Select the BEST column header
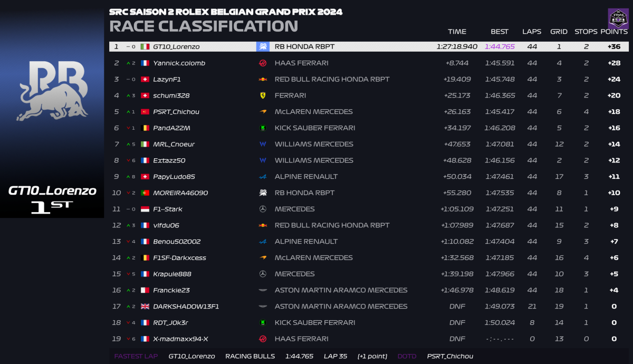This screenshot has height=364, width=633. pos(499,32)
